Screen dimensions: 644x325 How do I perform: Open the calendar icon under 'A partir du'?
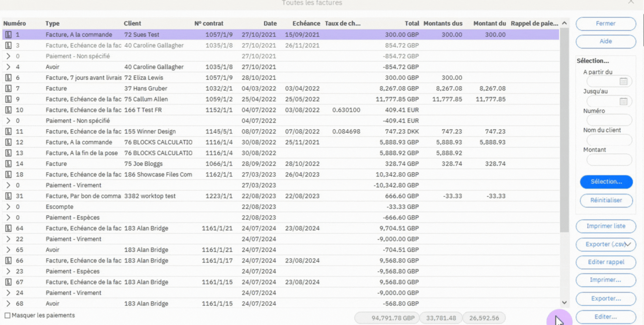point(624,81)
